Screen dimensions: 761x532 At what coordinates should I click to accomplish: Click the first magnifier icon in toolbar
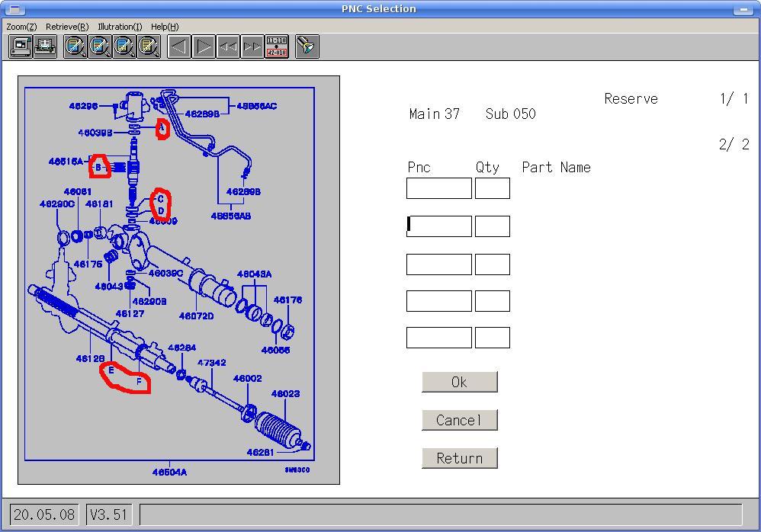click(x=75, y=47)
